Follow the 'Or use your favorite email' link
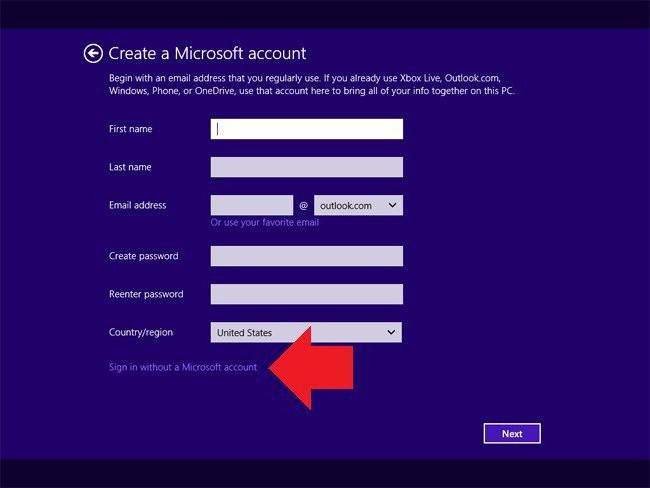The width and height of the screenshot is (650, 488). [x=264, y=223]
